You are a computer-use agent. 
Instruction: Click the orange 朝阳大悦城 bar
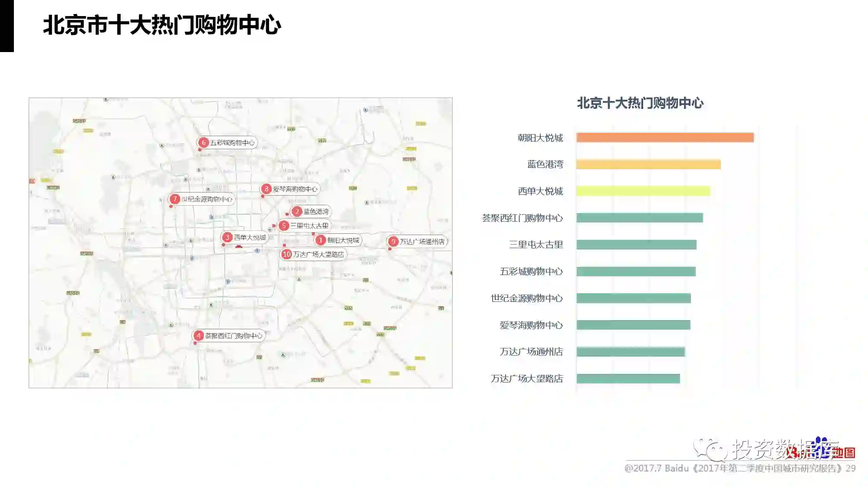(664, 138)
